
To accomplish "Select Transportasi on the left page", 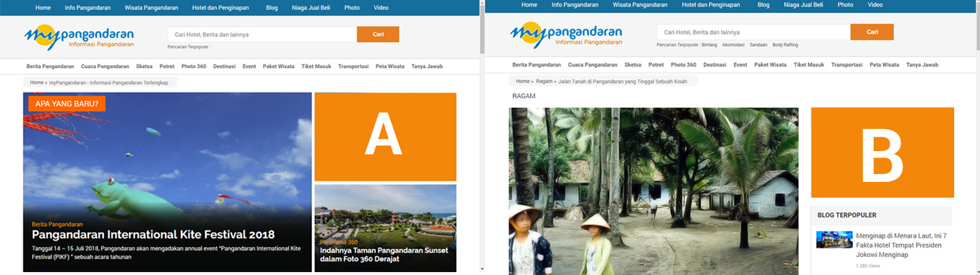I will click(x=353, y=66).
